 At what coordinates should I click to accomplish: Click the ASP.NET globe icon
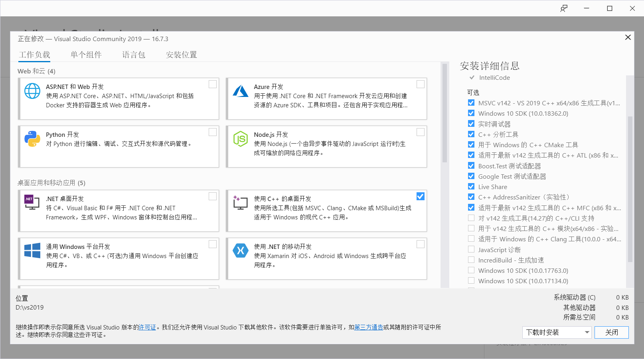pyautogui.click(x=32, y=91)
